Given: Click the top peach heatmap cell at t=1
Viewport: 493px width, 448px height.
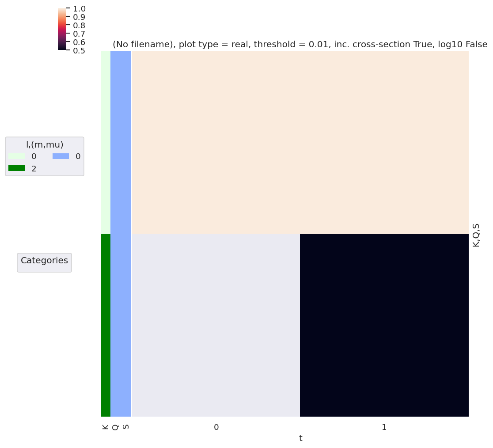Looking at the screenshot, I should pyautogui.click(x=384, y=142).
